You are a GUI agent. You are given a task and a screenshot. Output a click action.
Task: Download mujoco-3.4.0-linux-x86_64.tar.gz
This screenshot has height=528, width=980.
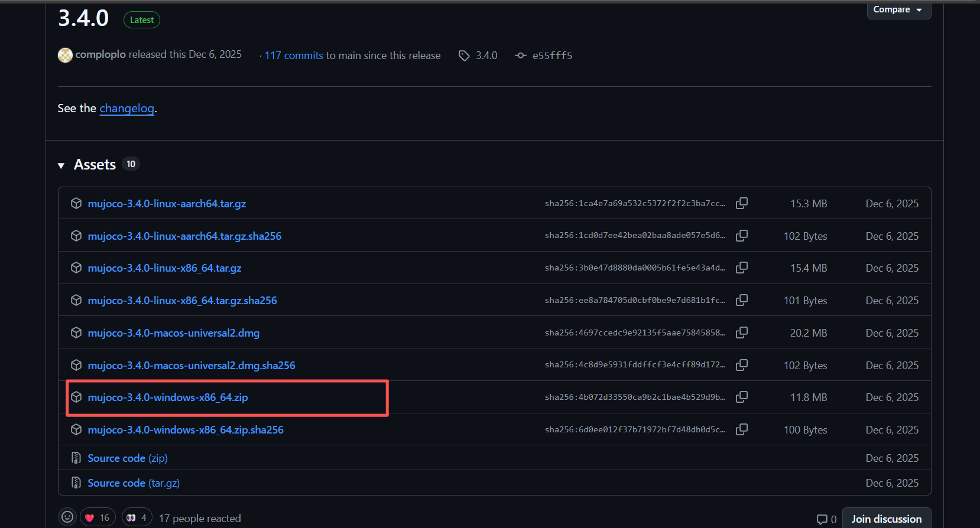(164, 268)
